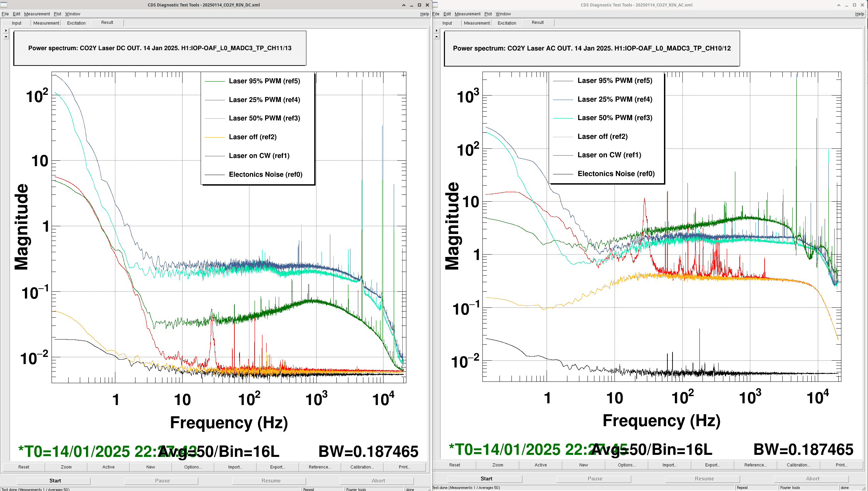The height and width of the screenshot is (491, 868).
Task: Open Reference... in the DC window
Action: pos(320,467)
